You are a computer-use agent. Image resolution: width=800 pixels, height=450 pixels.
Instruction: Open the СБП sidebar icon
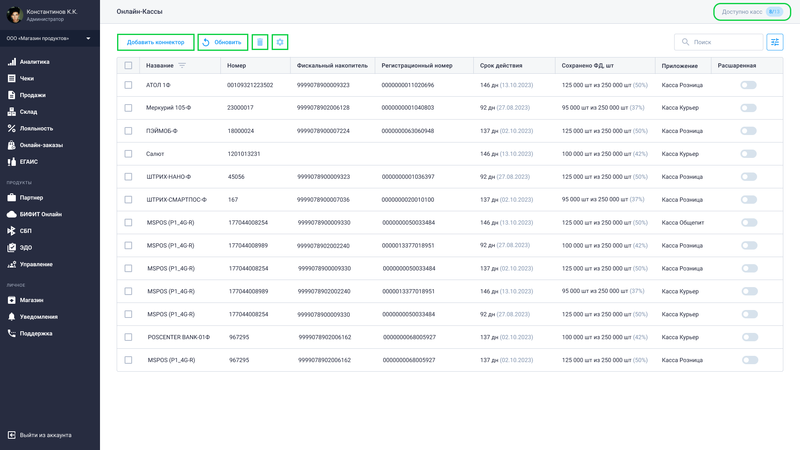(x=12, y=231)
